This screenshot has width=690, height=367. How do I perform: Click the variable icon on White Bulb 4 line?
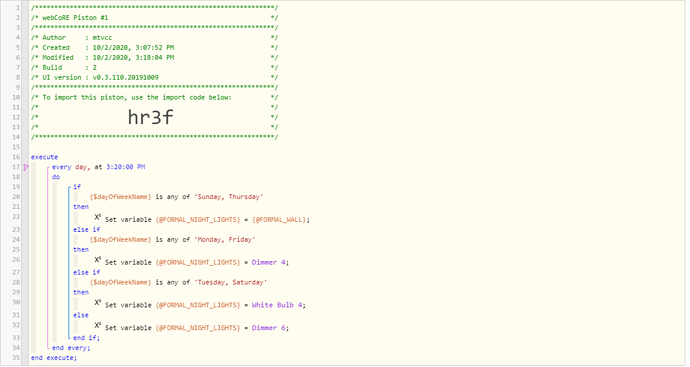tap(98, 302)
